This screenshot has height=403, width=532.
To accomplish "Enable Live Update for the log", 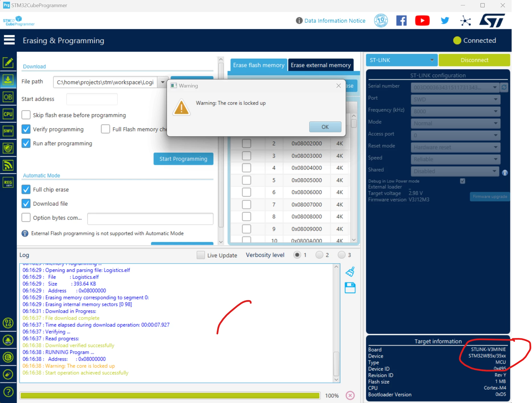I will (x=201, y=255).
